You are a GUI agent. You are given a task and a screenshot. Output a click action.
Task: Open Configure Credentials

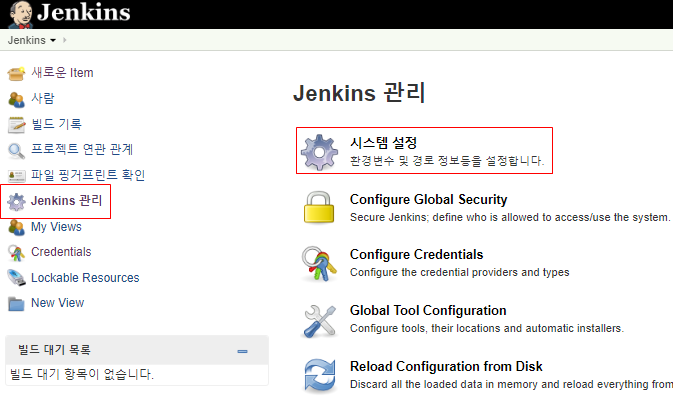tap(416, 254)
